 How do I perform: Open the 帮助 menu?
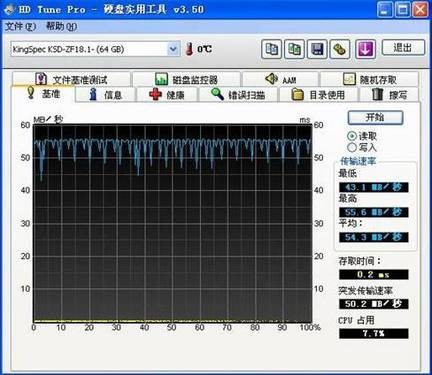(x=61, y=26)
